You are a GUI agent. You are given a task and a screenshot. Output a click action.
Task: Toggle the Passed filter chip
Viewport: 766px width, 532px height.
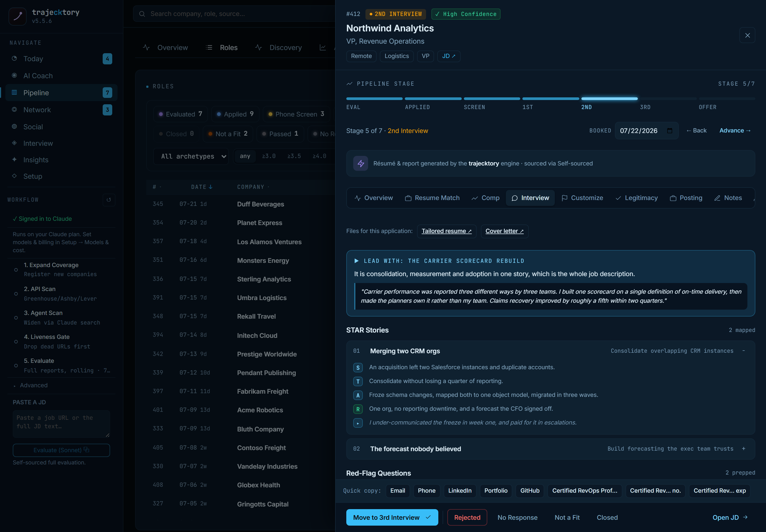280,134
